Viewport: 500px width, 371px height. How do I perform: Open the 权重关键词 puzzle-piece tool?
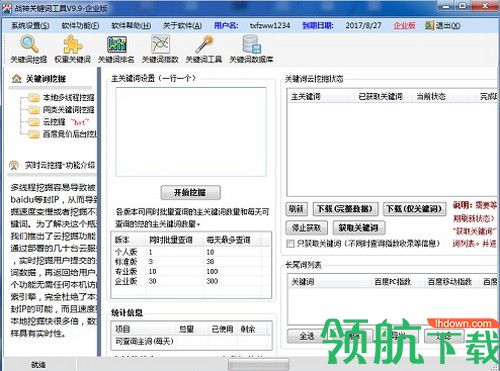pyautogui.click(x=73, y=45)
